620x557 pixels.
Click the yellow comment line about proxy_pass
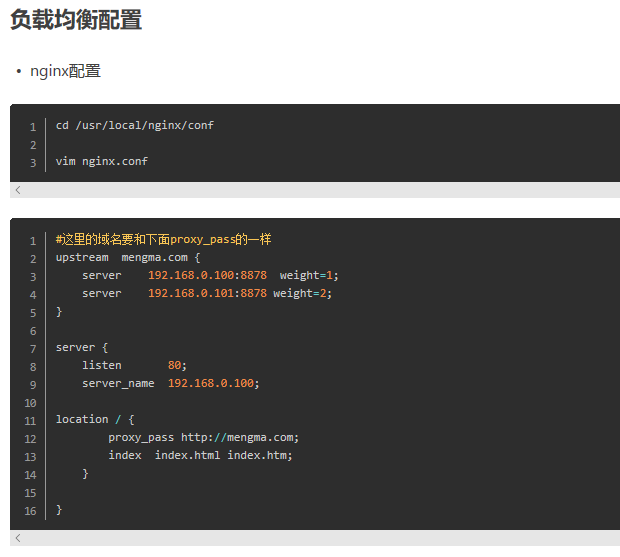pyautogui.click(x=163, y=239)
